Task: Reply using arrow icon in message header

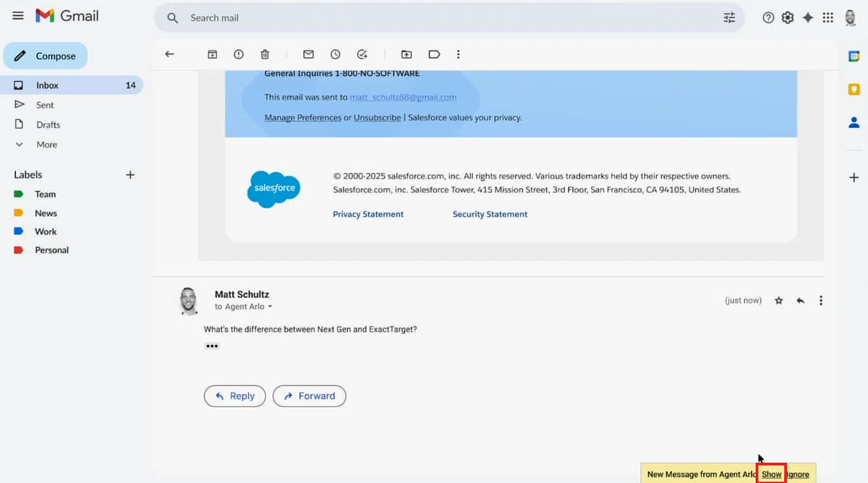Action: click(x=801, y=300)
